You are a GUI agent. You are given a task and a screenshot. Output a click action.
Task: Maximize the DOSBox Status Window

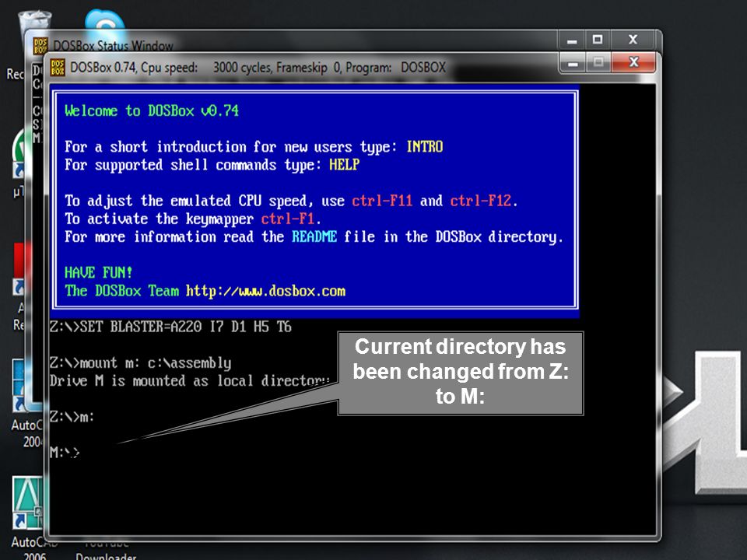tap(598, 40)
